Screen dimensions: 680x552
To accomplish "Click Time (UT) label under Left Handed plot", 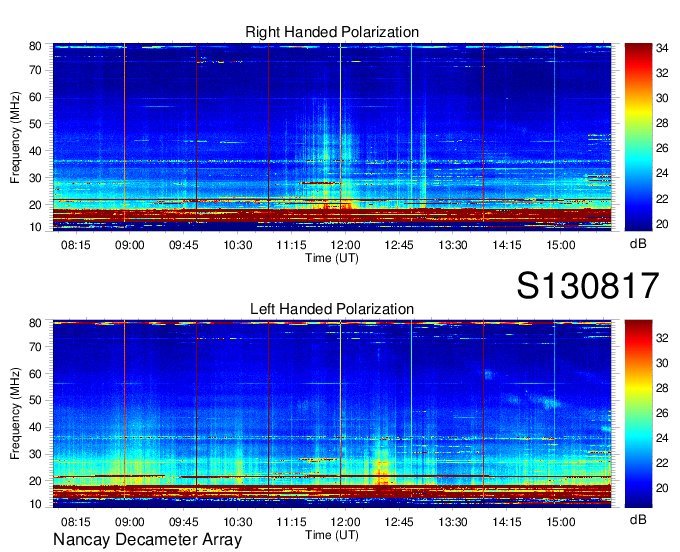I will click(x=332, y=535).
